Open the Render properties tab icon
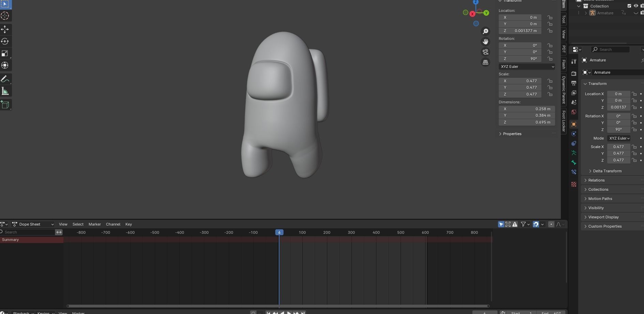The width and height of the screenshot is (644, 314). coord(574,74)
